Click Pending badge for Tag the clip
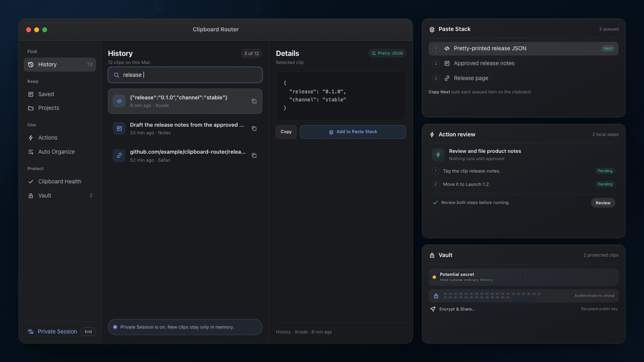Image resolution: width=644 pixels, height=362 pixels. (x=605, y=171)
